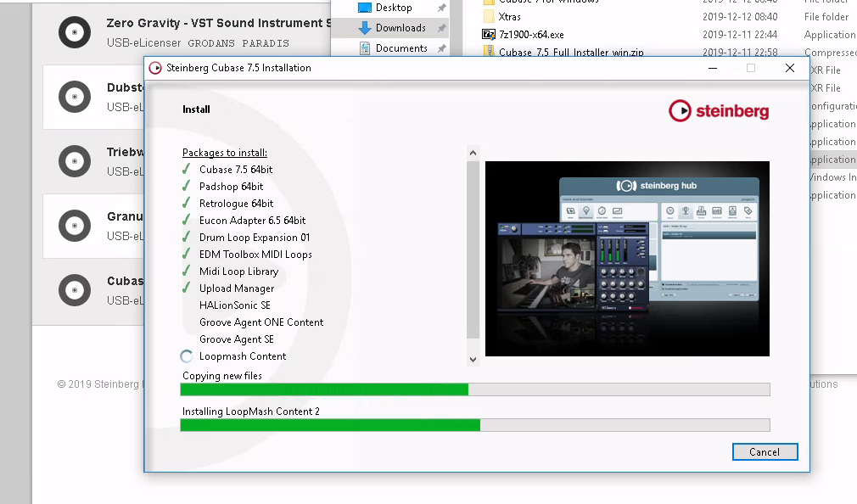Click the pin icon beside Documents

pyautogui.click(x=441, y=48)
